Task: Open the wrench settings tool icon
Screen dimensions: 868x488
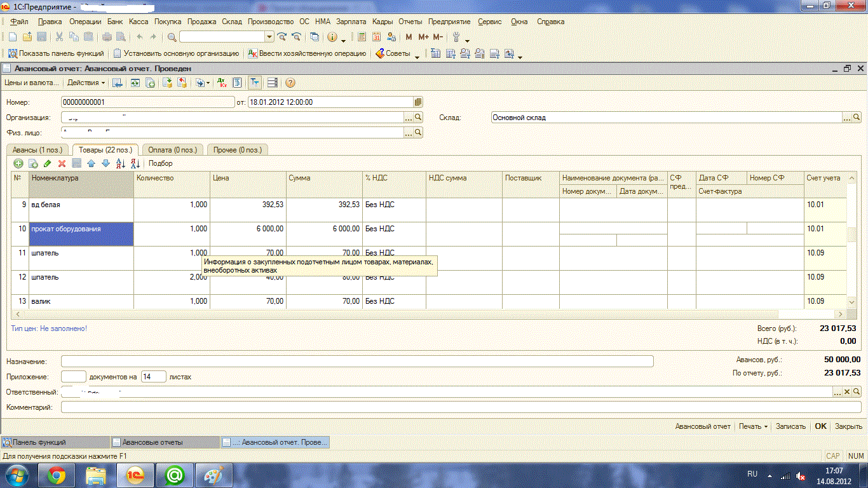Action: pyautogui.click(x=456, y=37)
